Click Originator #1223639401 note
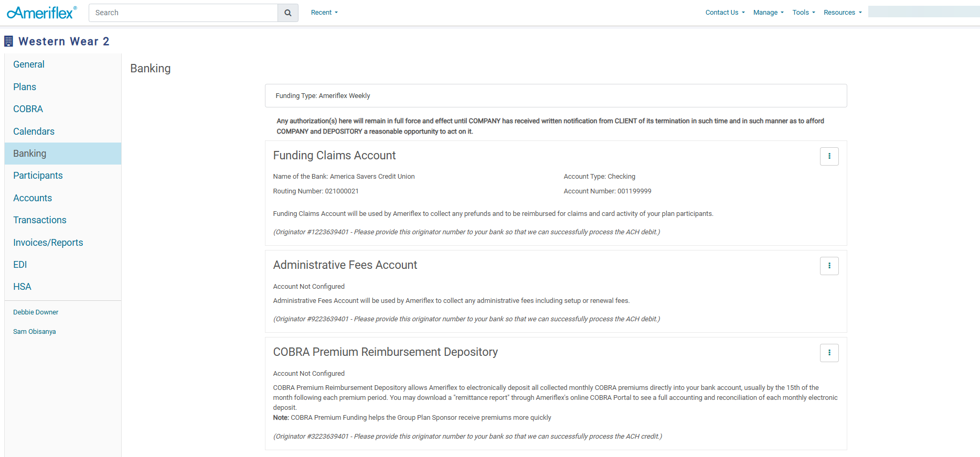Viewport: 980px width, 457px height. (466, 232)
